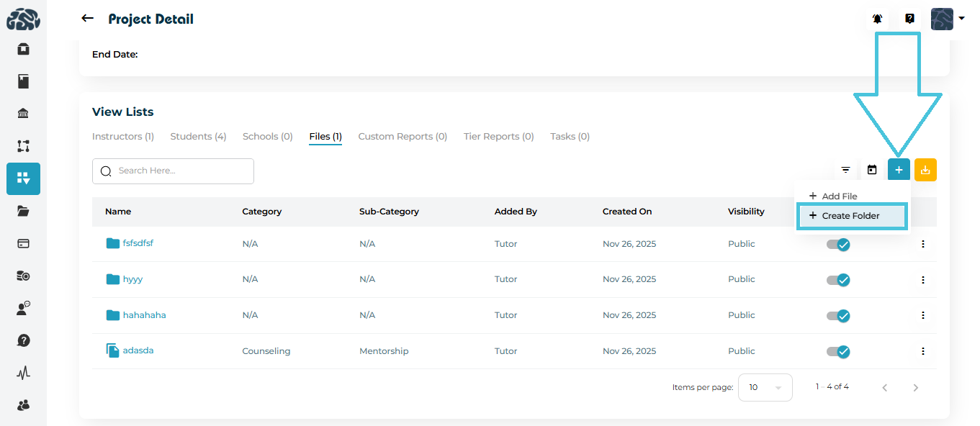Click the help question mark icon in header
Image resolution: width=980 pixels, height=426 pixels.
point(909,19)
